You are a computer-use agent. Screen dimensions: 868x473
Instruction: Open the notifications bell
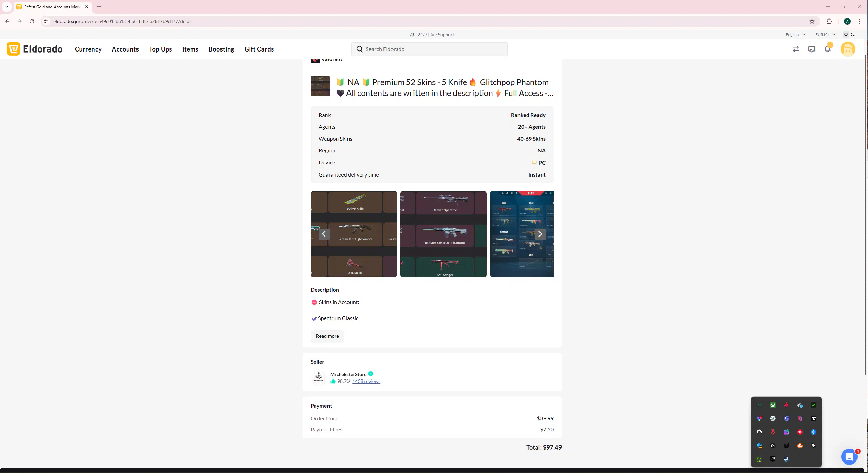click(x=827, y=49)
